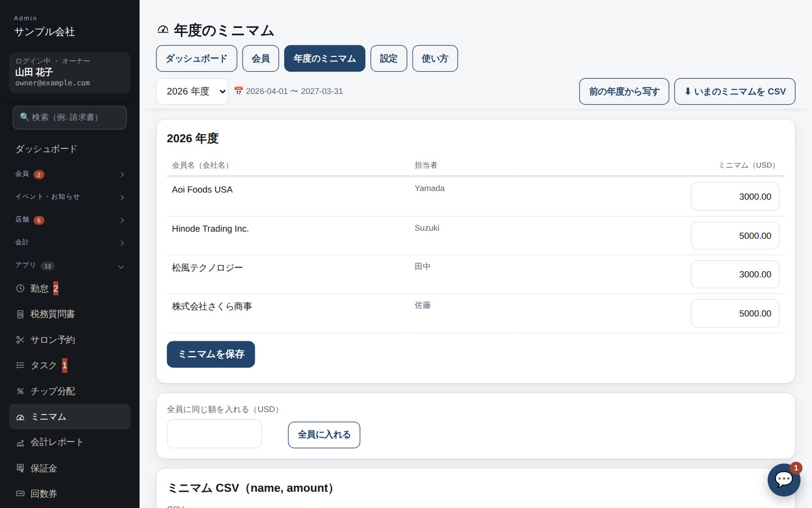This screenshot has width=812, height=508.
Task: Open the 2026 年度 year dropdown
Action: click(x=192, y=91)
